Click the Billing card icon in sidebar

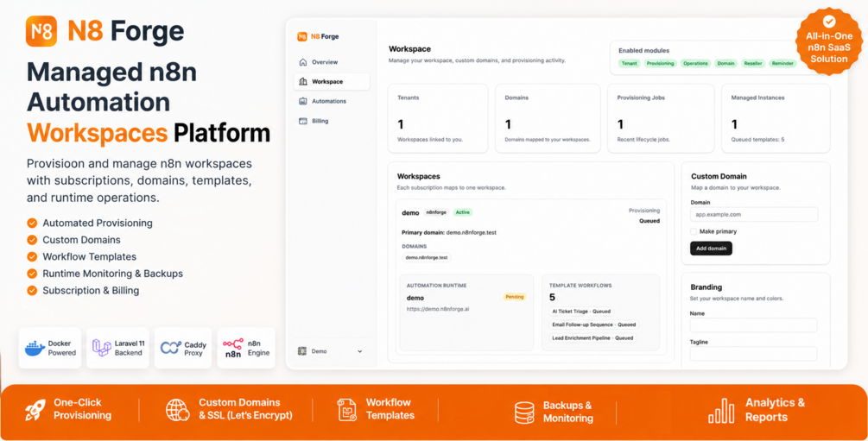point(303,121)
